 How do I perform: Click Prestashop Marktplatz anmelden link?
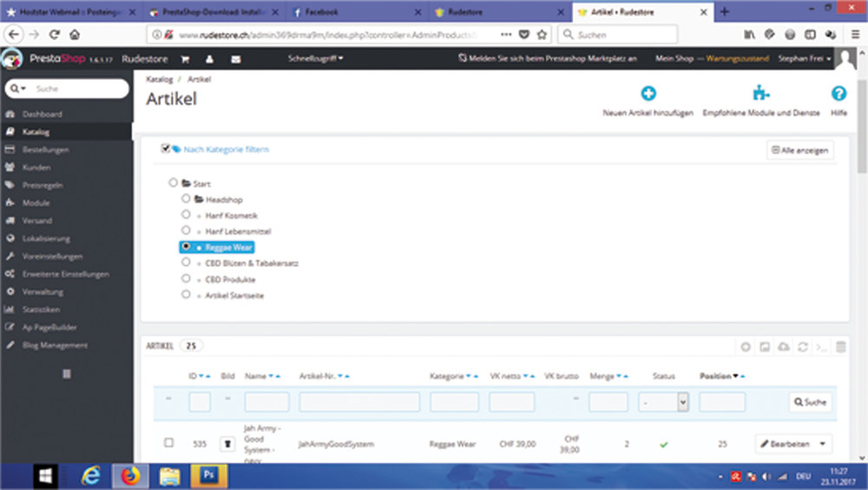click(x=548, y=58)
